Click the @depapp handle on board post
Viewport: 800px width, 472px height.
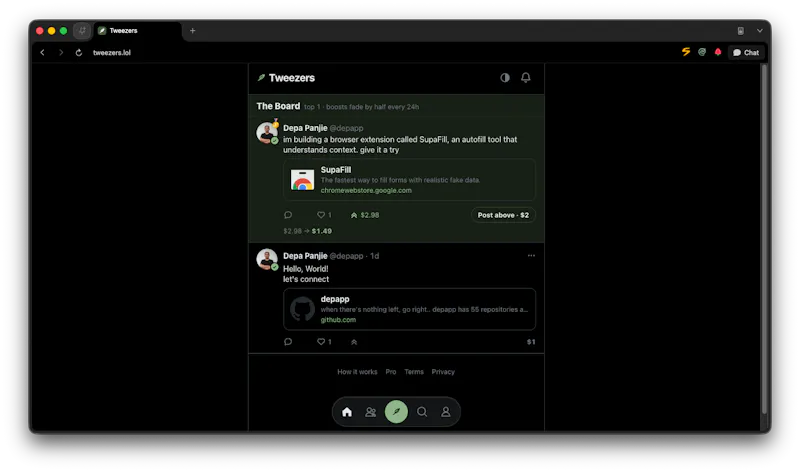tap(346, 128)
